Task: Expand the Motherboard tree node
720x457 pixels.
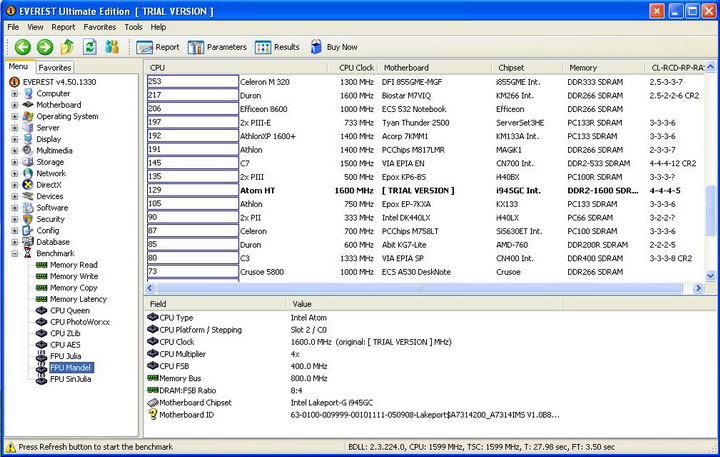Action: click(x=15, y=105)
